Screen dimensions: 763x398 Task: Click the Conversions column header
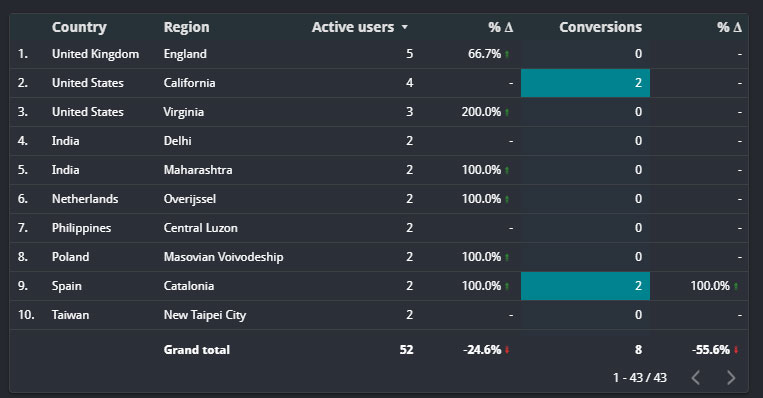600,27
